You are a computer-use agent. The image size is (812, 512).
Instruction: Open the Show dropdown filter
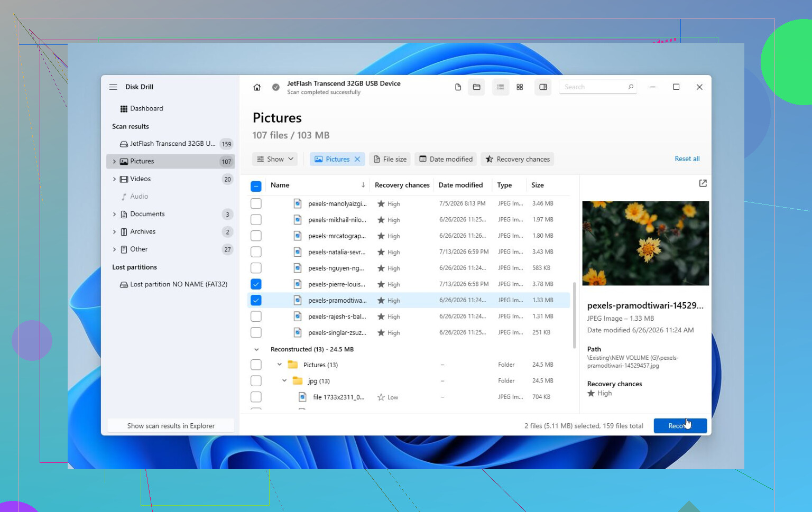point(275,159)
